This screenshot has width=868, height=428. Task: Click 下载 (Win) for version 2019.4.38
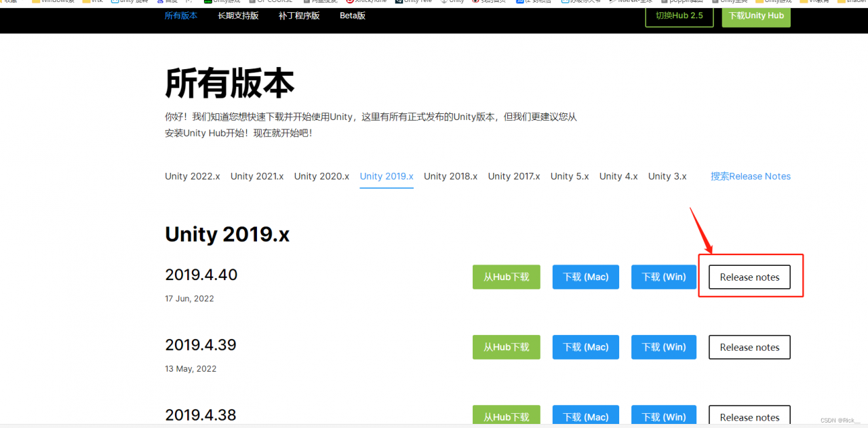pyautogui.click(x=664, y=416)
